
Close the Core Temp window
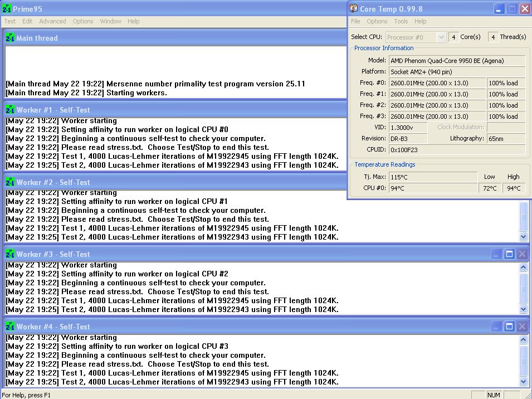pyautogui.click(x=525, y=9)
